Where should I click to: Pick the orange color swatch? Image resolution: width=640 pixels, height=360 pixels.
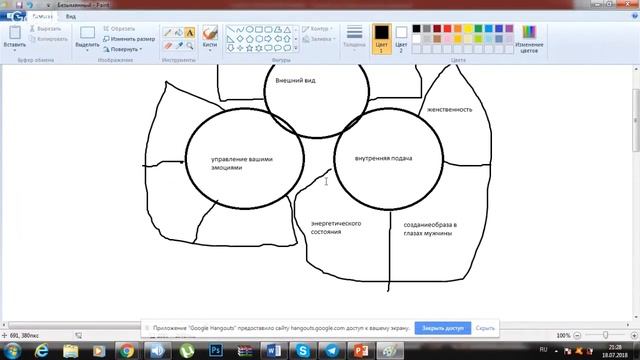(x=458, y=29)
